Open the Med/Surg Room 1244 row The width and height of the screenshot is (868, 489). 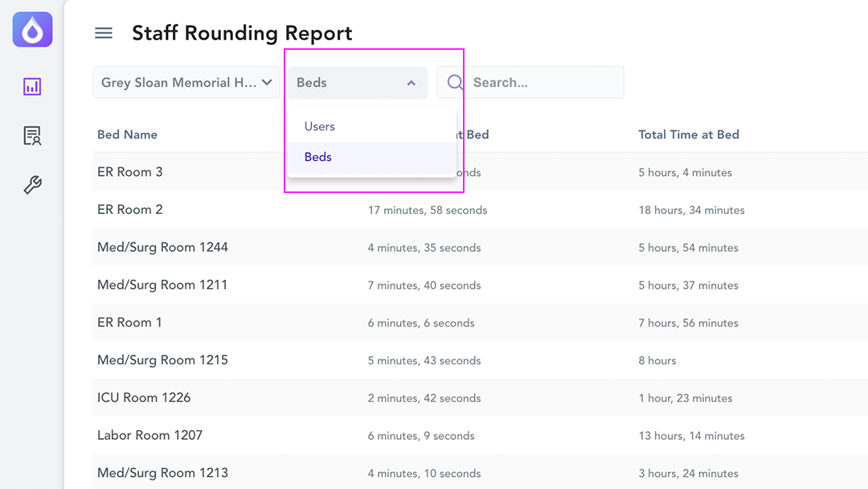pos(162,248)
